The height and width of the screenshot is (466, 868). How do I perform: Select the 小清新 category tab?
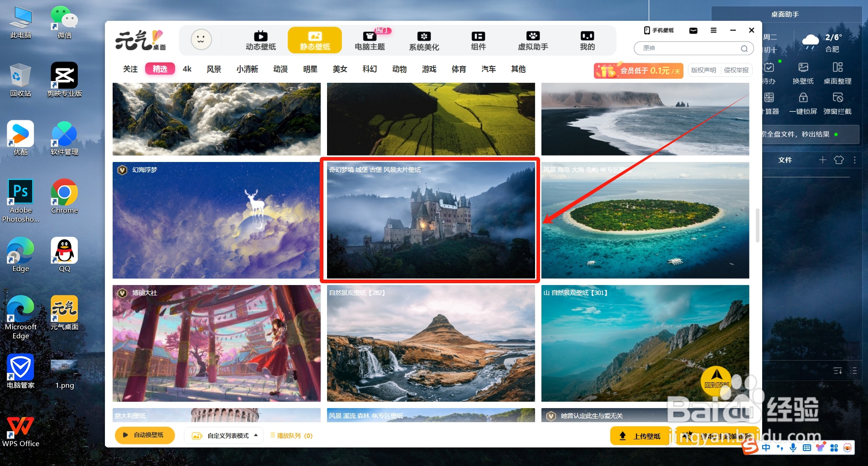point(247,69)
